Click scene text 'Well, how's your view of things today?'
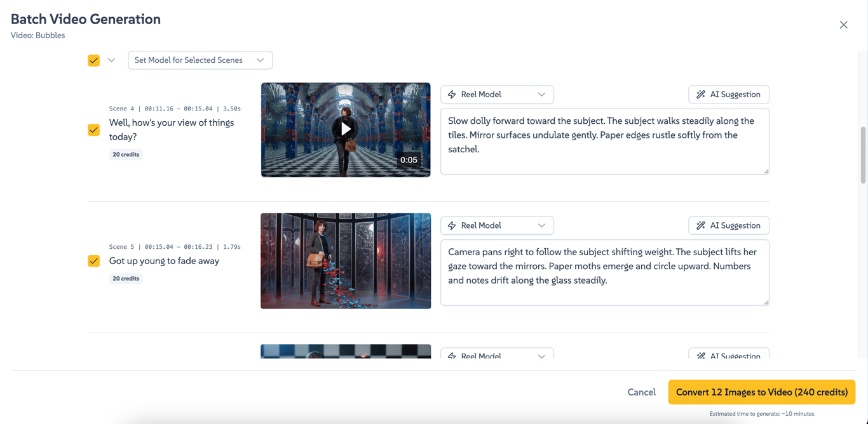The width and height of the screenshot is (868, 424). (172, 129)
